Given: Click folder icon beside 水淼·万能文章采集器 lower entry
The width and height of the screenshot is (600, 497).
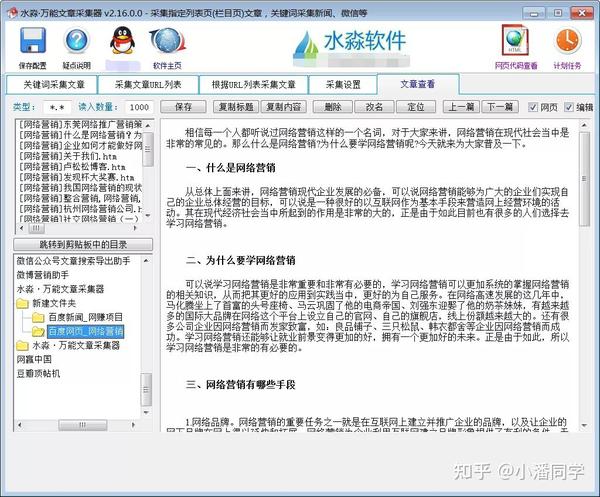Looking at the screenshot, I should click(x=22, y=346).
